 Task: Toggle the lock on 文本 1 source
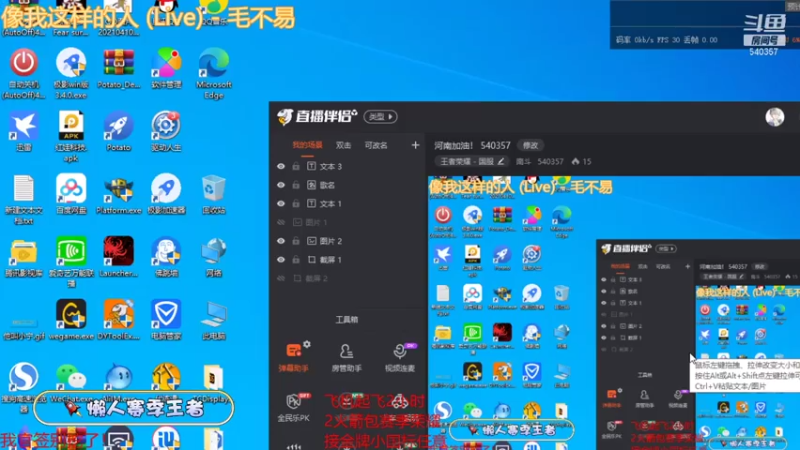click(296, 204)
